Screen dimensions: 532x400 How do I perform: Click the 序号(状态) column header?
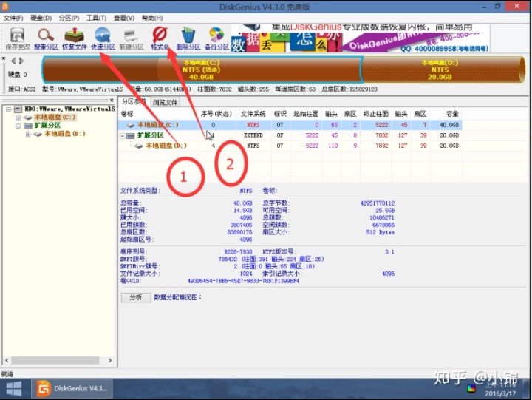(x=216, y=114)
